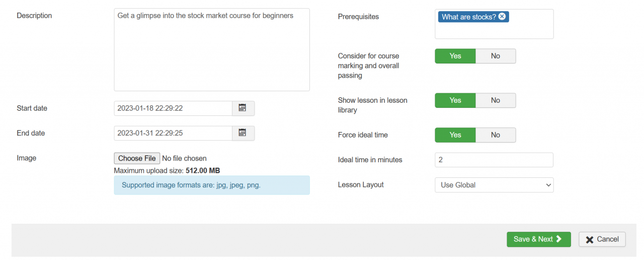This screenshot has height=260, width=644.
Task: Enable Show lesson in lesson library
Action: pyautogui.click(x=455, y=100)
